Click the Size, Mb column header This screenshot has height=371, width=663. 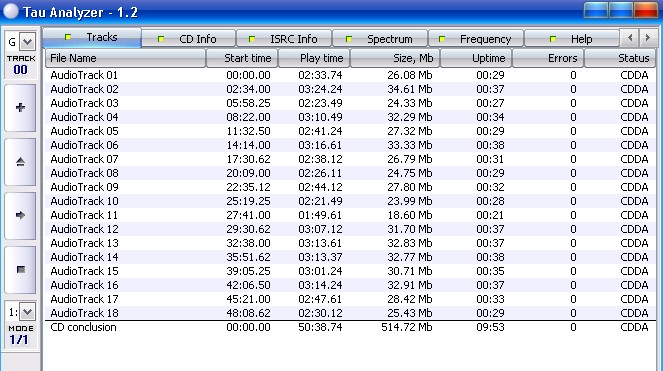(395, 58)
